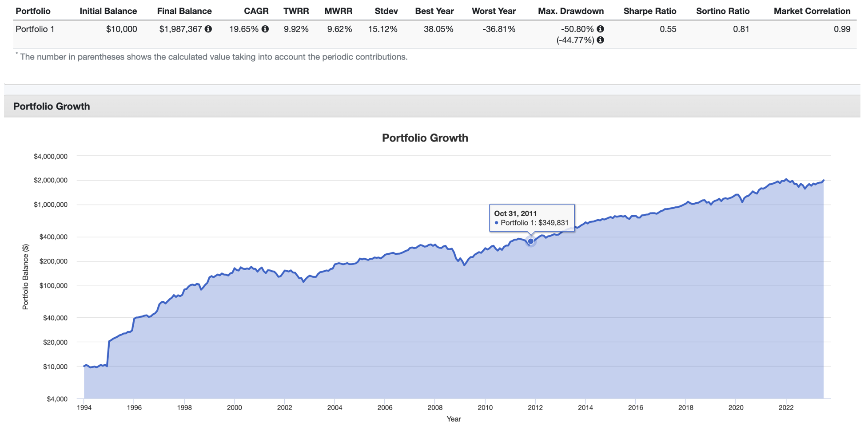Click the Portfolio Growth section header
The image size is (868, 426).
coord(52,106)
